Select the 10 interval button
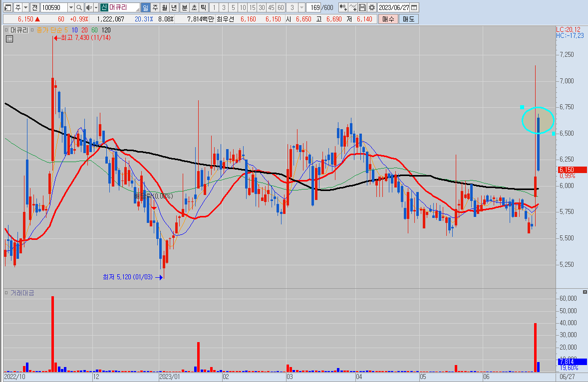The width and height of the screenshot is (588, 382). [243, 7]
